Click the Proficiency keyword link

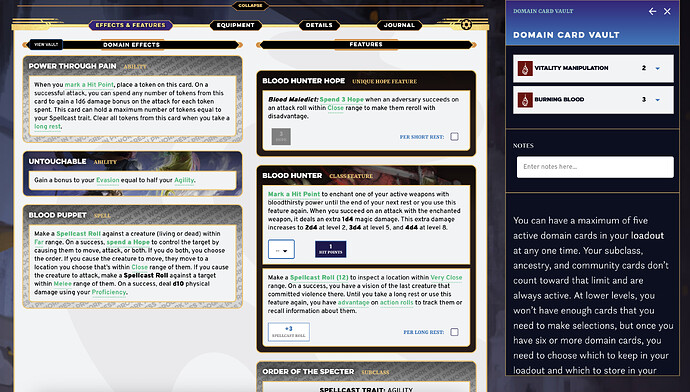click(109, 292)
